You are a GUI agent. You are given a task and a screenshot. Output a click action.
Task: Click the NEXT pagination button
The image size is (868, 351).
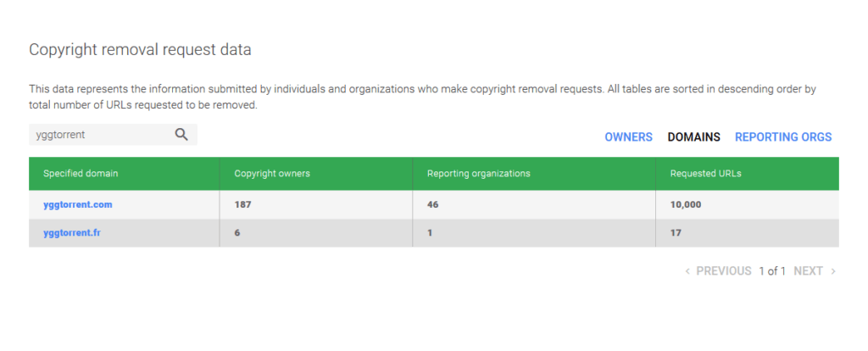point(808,271)
